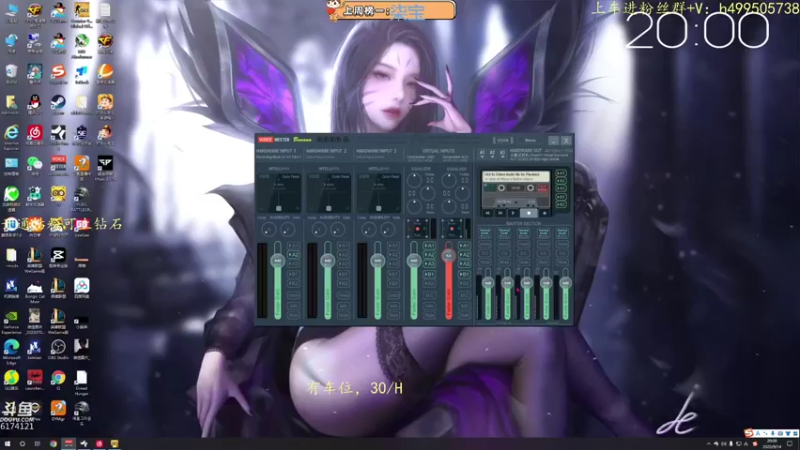Open the QQ Music desktop icon
The image size is (800, 450).
coord(11,380)
